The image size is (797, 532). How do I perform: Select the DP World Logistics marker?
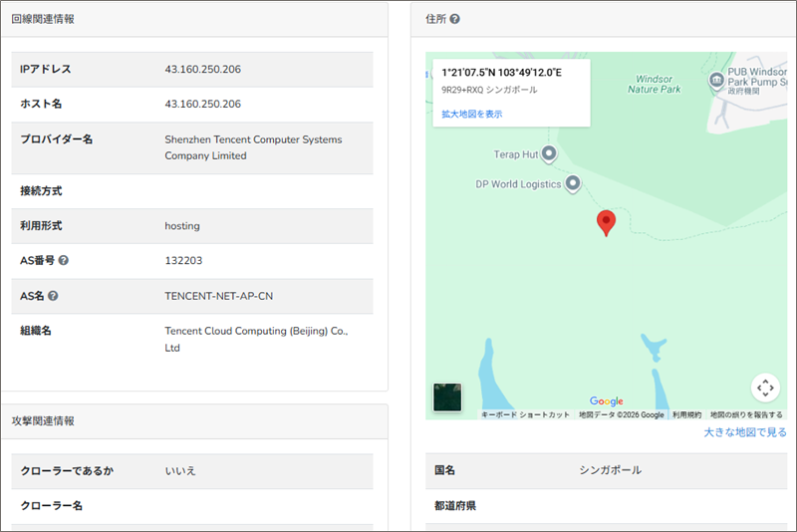pos(573,183)
